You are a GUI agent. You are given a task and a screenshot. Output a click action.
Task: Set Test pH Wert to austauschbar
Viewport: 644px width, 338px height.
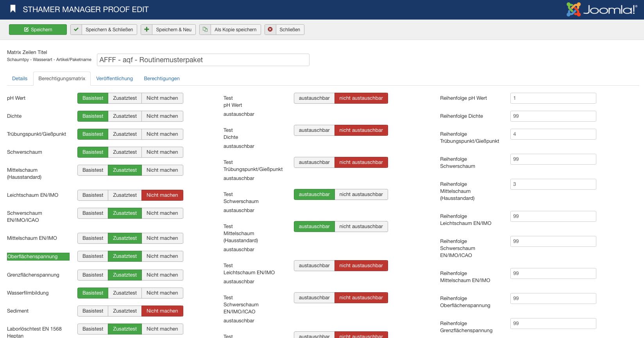[x=314, y=98]
